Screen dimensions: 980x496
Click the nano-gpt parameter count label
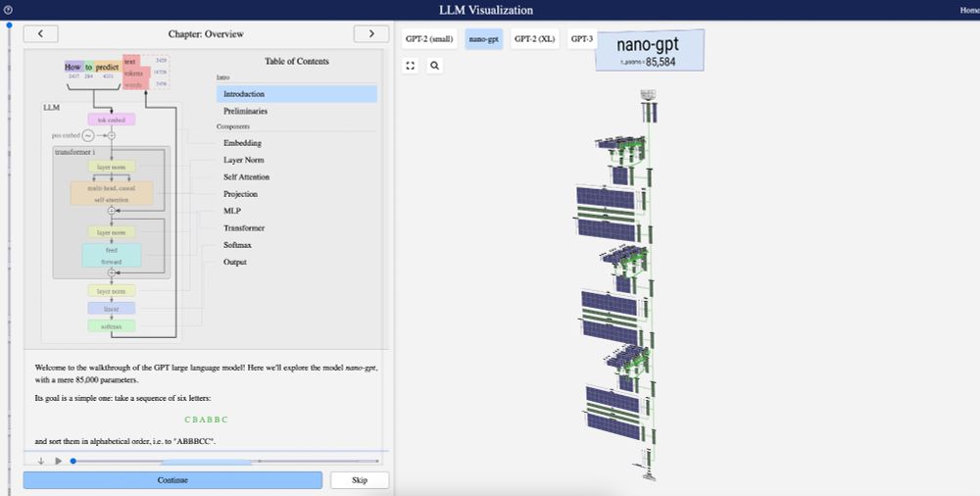click(x=648, y=62)
